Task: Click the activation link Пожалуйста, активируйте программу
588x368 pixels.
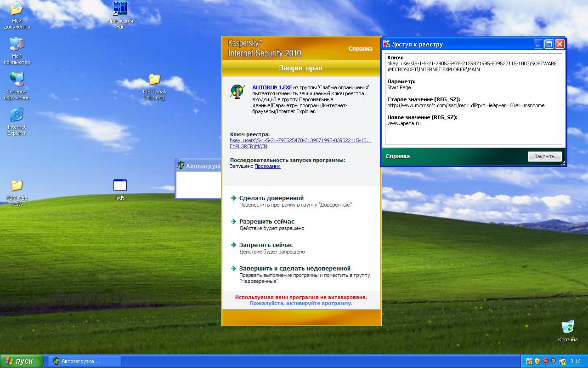Action: coord(301,304)
